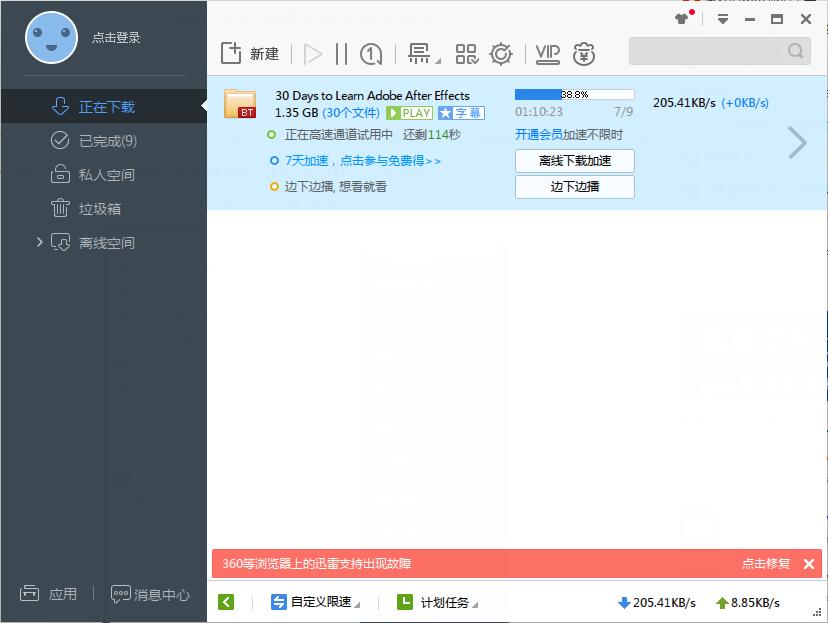Expand task details with right chevron
The image size is (828, 623).
pyautogui.click(x=797, y=143)
